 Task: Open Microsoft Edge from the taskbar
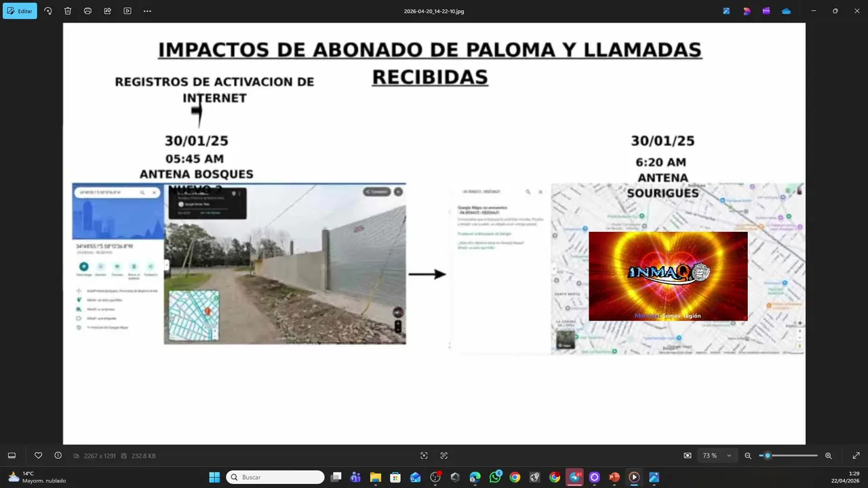tap(475, 477)
